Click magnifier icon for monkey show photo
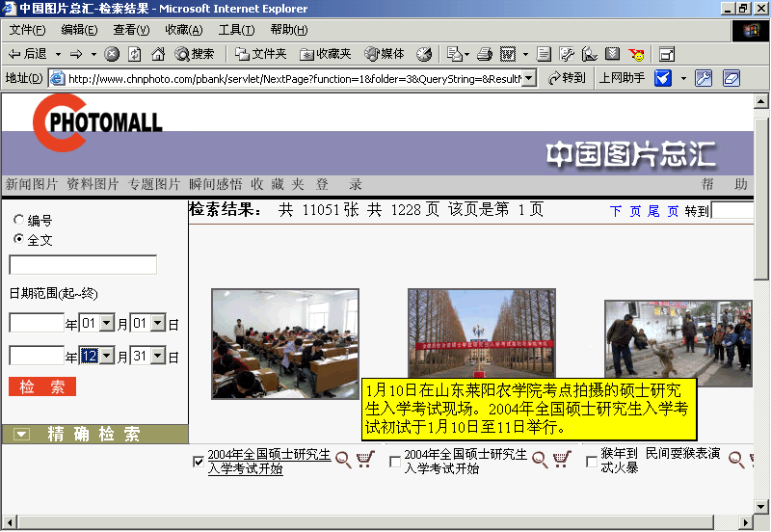Image resolution: width=771 pixels, height=532 pixels. (736, 461)
